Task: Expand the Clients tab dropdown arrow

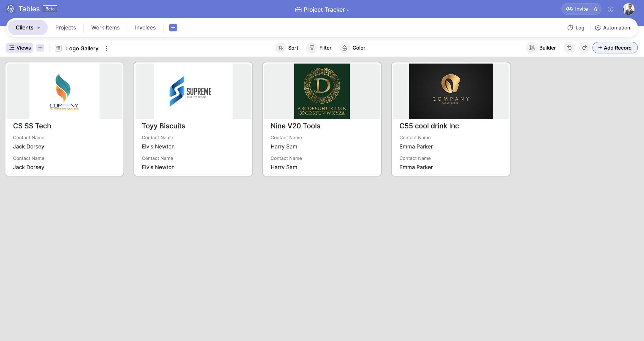Action: click(x=39, y=28)
